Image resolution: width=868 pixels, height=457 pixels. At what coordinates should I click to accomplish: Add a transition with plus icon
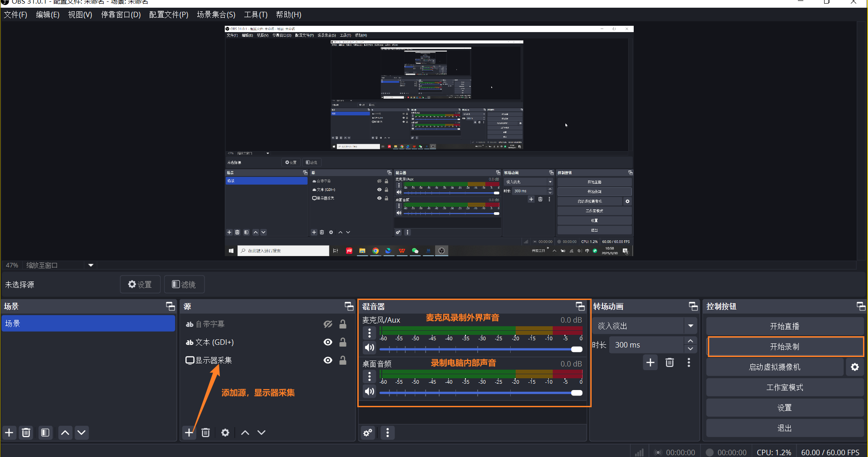(650, 362)
